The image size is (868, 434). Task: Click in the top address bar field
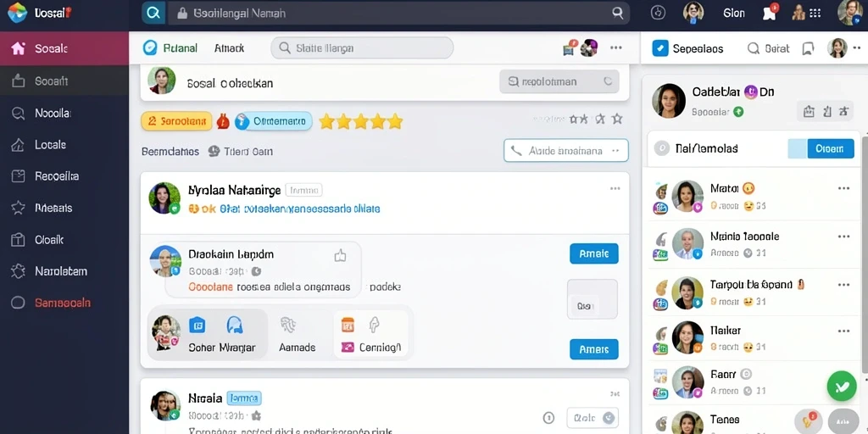click(398, 14)
